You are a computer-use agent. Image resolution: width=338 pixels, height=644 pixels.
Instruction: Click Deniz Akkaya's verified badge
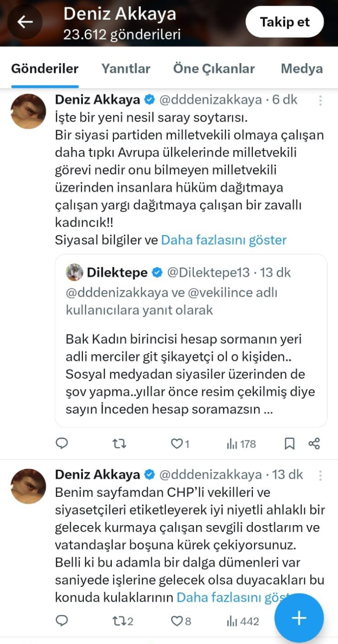pos(149,100)
